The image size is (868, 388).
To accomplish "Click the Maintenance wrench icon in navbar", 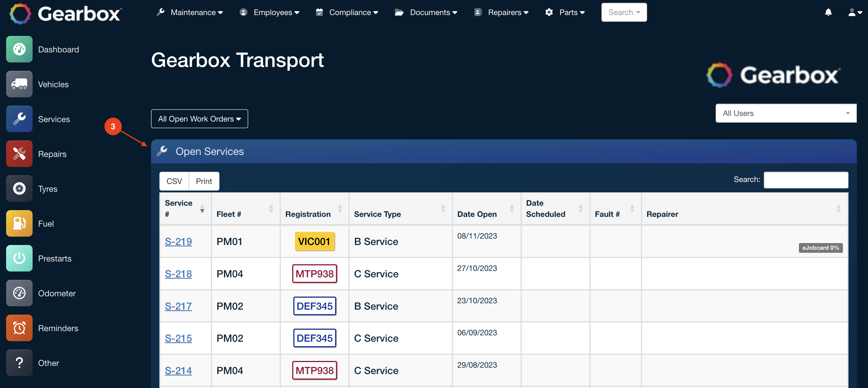I will pyautogui.click(x=161, y=12).
